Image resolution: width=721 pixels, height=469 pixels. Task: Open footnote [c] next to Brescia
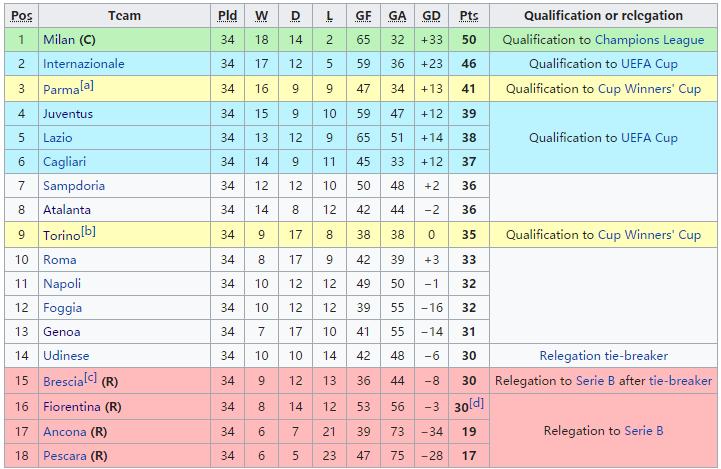click(91, 377)
